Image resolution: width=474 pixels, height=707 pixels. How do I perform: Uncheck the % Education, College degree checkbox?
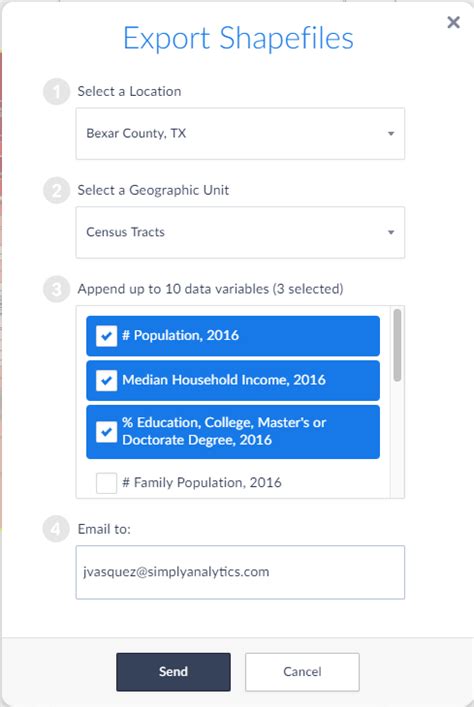pos(106,432)
